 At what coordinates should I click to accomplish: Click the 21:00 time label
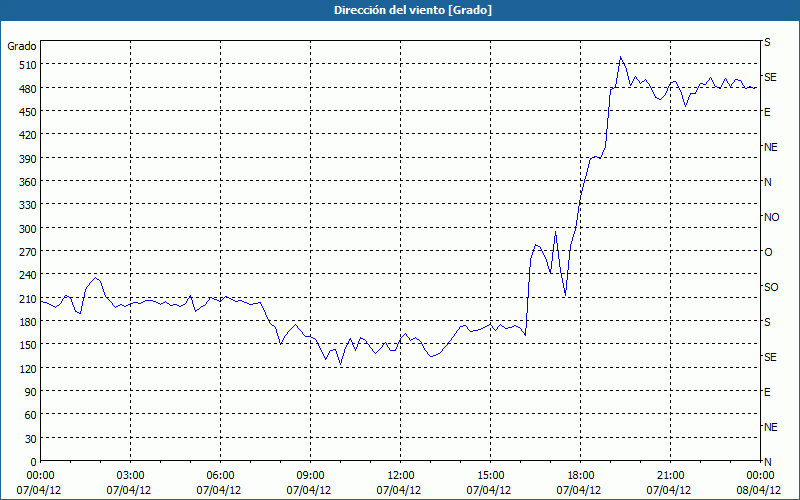pos(670,476)
